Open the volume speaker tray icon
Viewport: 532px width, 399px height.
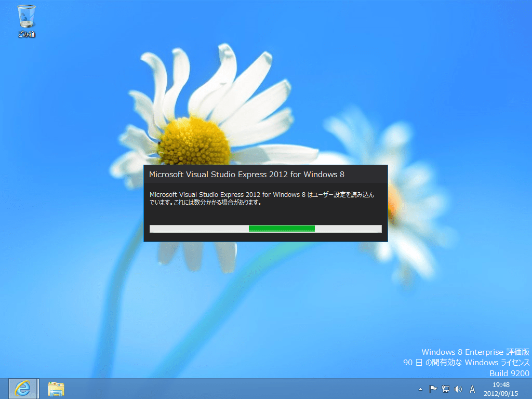458,389
